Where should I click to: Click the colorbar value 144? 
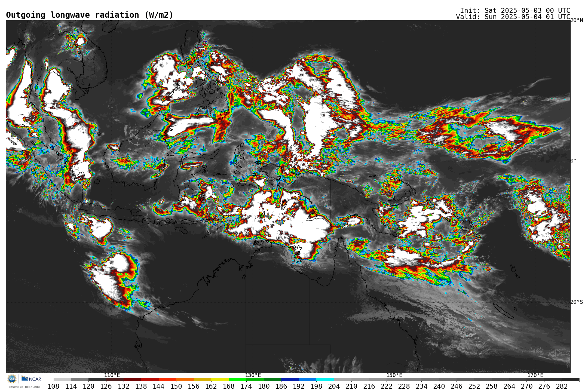coord(159,386)
